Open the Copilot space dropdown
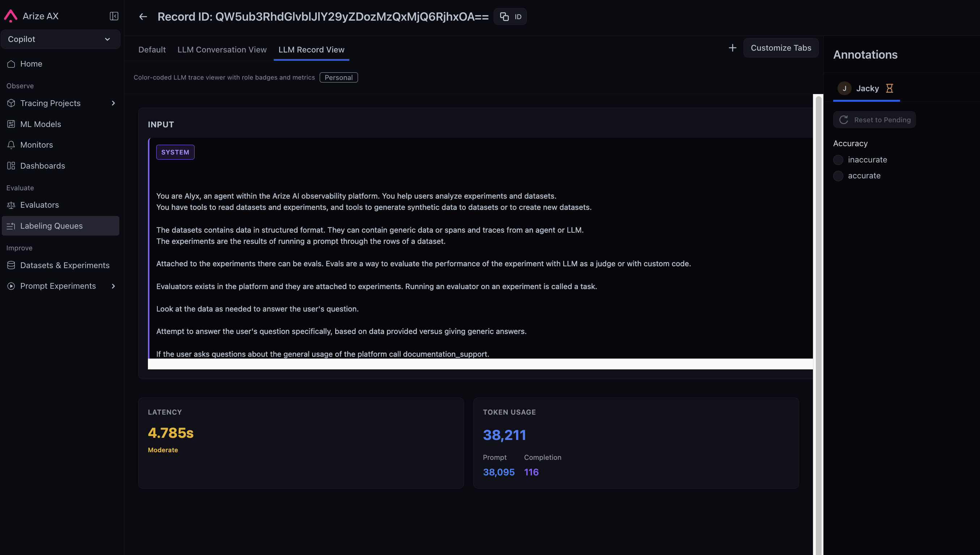 tap(60, 39)
